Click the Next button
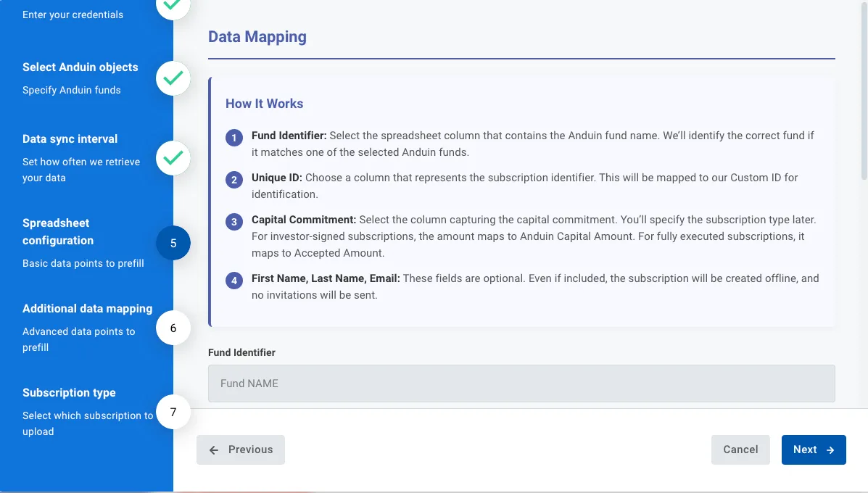Image resolution: width=868 pixels, height=493 pixels. (813, 449)
